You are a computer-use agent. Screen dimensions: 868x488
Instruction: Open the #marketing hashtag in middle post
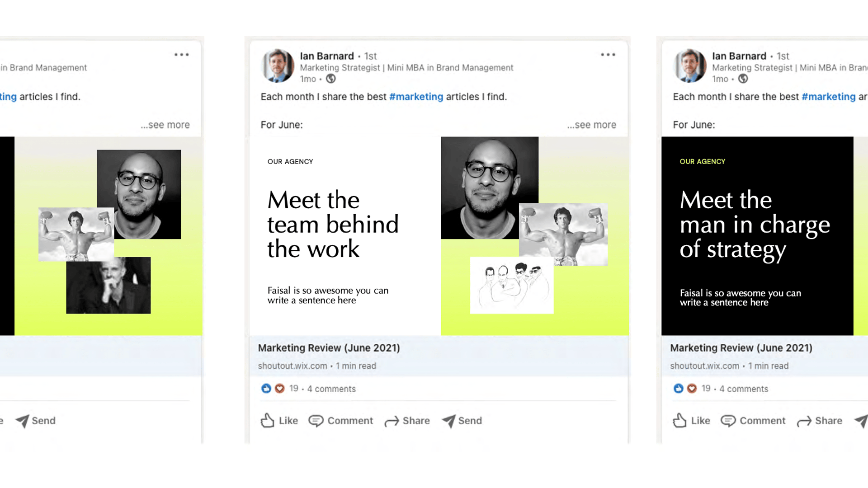click(416, 97)
